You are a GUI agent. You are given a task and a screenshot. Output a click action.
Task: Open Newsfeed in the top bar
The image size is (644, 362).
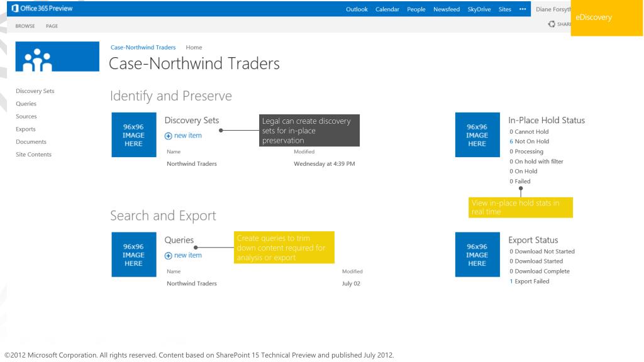(x=447, y=9)
